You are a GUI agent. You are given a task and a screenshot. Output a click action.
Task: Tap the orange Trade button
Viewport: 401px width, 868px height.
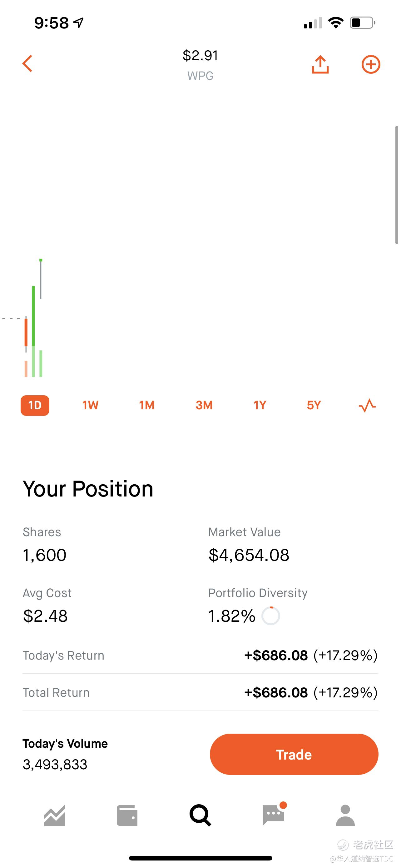[294, 755]
